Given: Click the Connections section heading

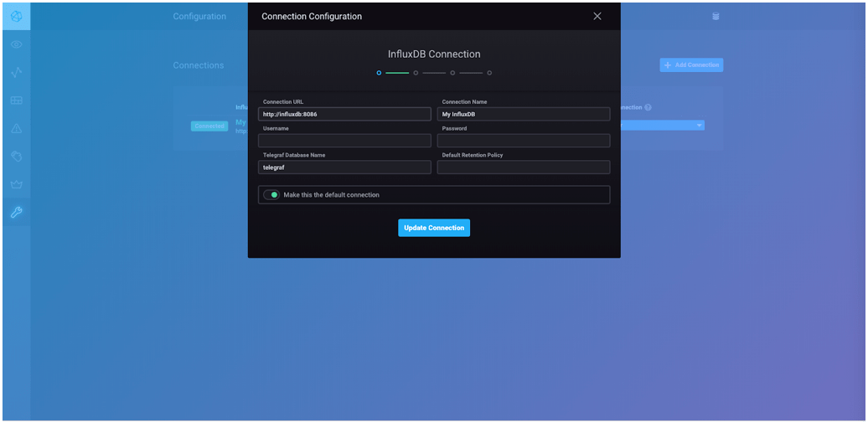Looking at the screenshot, I should click(199, 65).
